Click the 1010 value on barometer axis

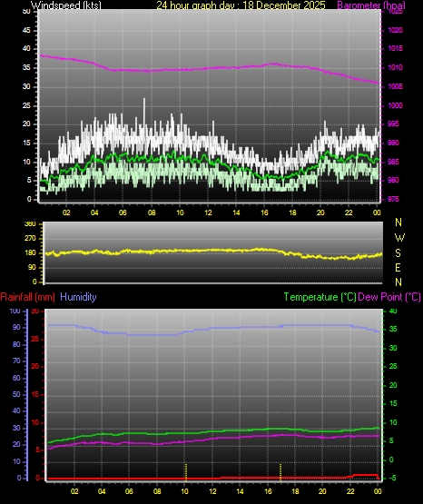click(x=395, y=68)
